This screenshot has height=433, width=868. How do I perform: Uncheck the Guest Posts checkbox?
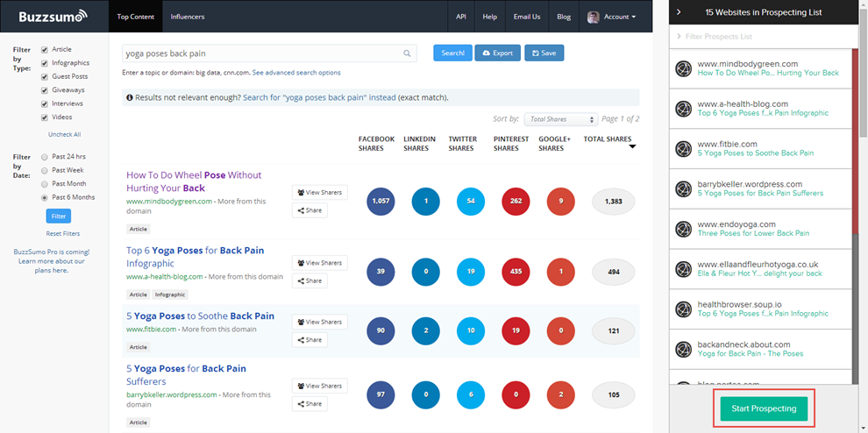coord(45,77)
